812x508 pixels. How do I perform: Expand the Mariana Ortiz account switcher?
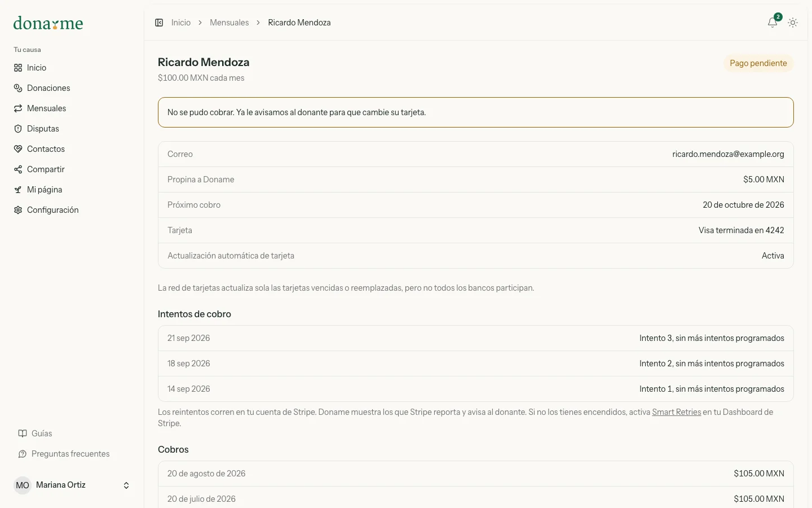click(126, 485)
